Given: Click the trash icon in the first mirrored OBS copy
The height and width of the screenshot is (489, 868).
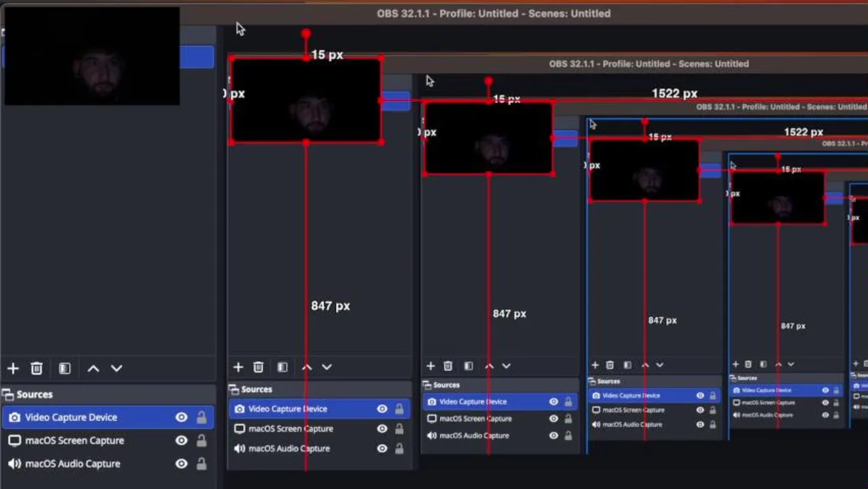Looking at the screenshot, I should point(258,367).
